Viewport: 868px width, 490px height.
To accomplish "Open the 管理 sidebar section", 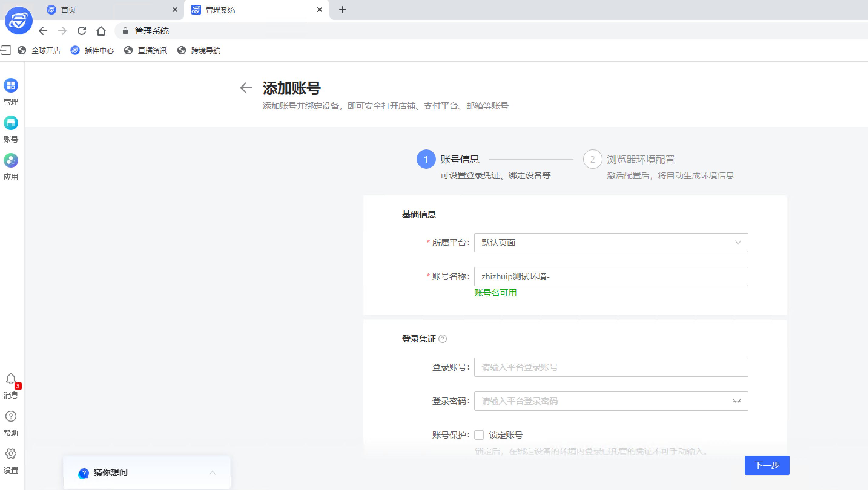I will point(11,92).
